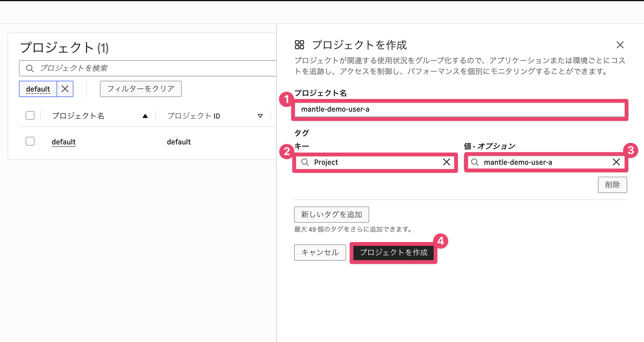
Task: Click the project grid icon beside the panel title
Action: (300, 45)
